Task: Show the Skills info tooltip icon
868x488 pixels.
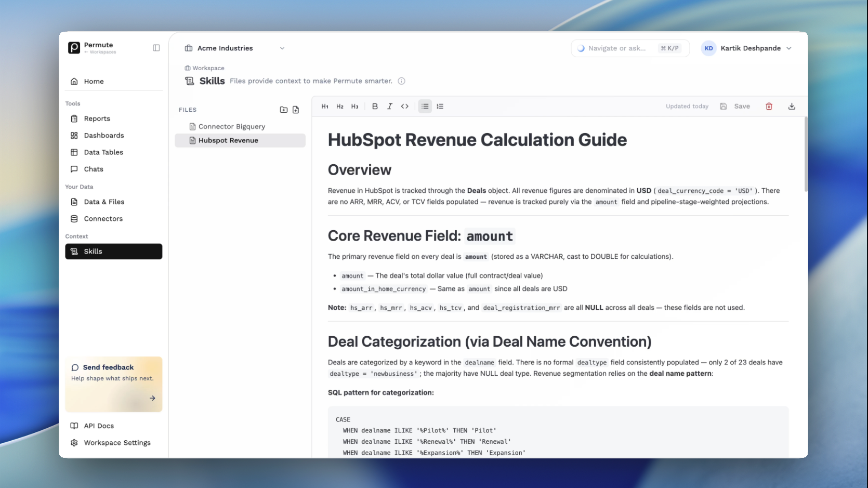Action: pyautogui.click(x=402, y=81)
